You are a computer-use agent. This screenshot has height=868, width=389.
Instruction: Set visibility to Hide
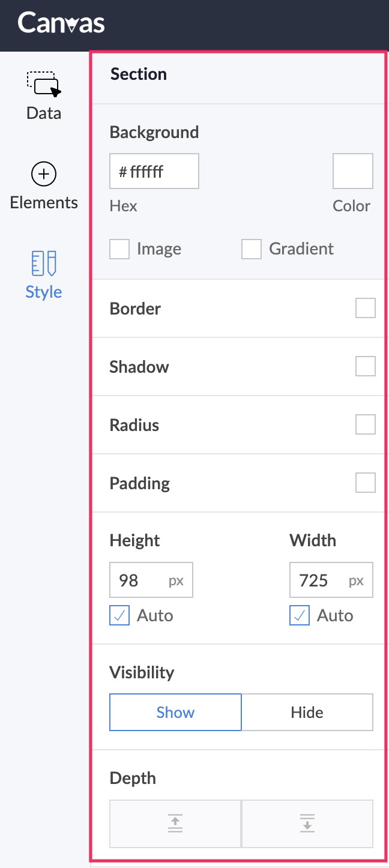click(307, 713)
